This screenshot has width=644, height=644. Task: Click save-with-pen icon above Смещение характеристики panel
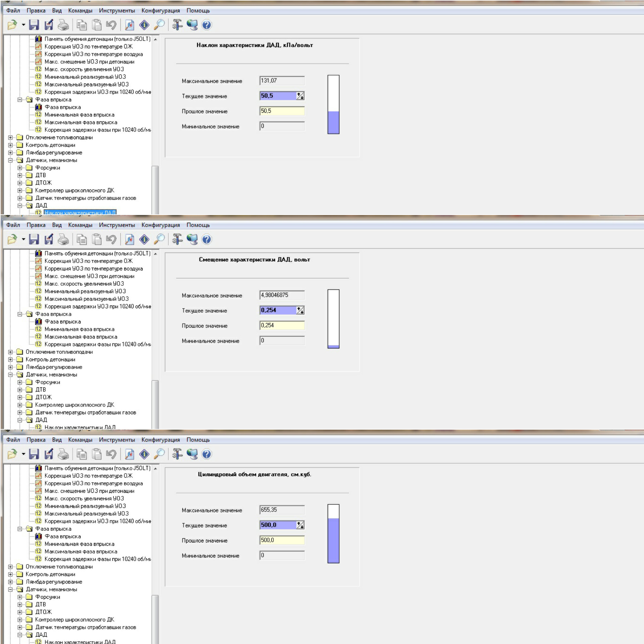(x=49, y=239)
